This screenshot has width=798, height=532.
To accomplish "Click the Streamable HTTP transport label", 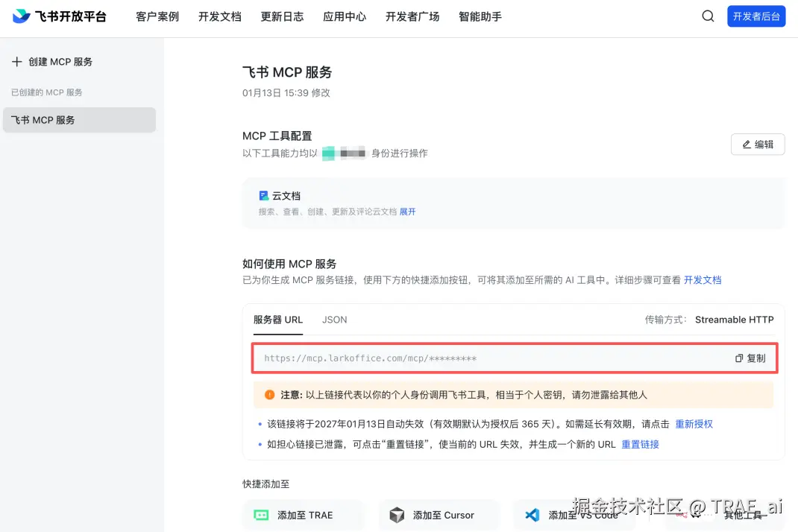I will (735, 320).
